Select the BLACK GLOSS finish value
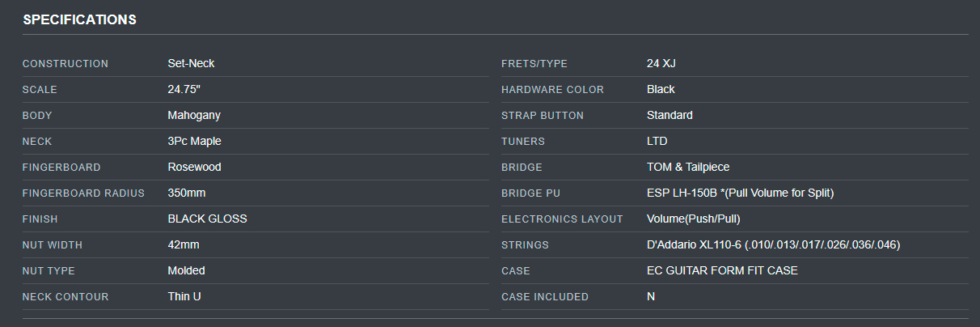The width and height of the screenshot is (980, 327). click(x=207, y=219)
